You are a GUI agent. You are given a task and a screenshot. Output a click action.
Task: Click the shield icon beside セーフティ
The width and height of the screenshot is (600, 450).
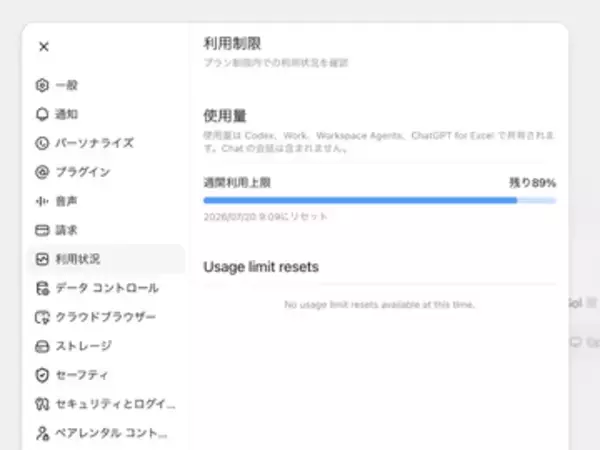click(42, 375)
